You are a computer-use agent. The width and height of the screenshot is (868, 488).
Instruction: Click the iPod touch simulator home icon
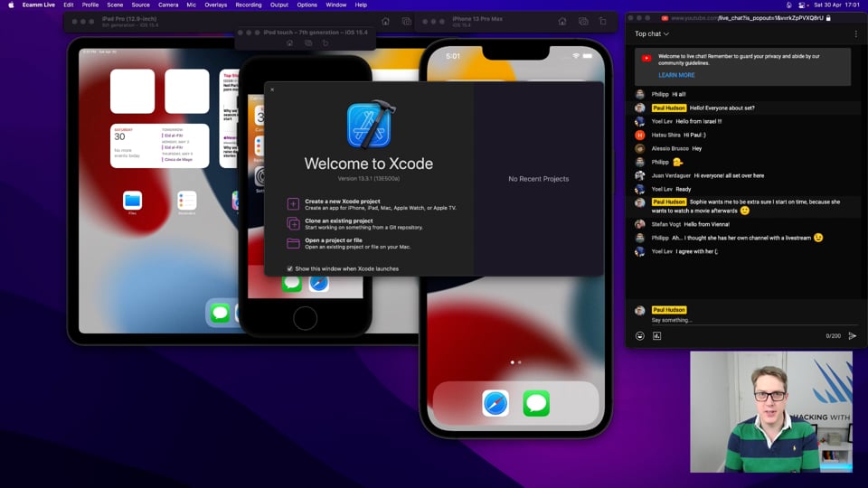[289, 43]
